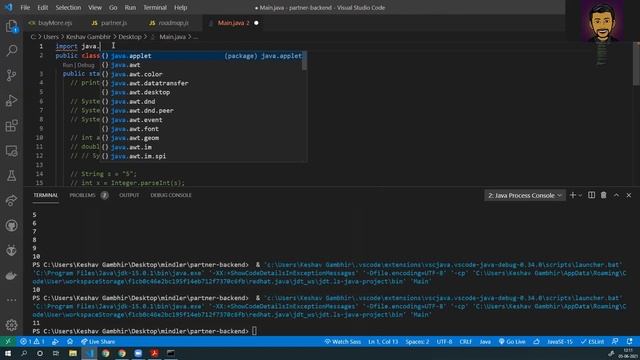Open the Edit menu

click(x=42, y=7)
